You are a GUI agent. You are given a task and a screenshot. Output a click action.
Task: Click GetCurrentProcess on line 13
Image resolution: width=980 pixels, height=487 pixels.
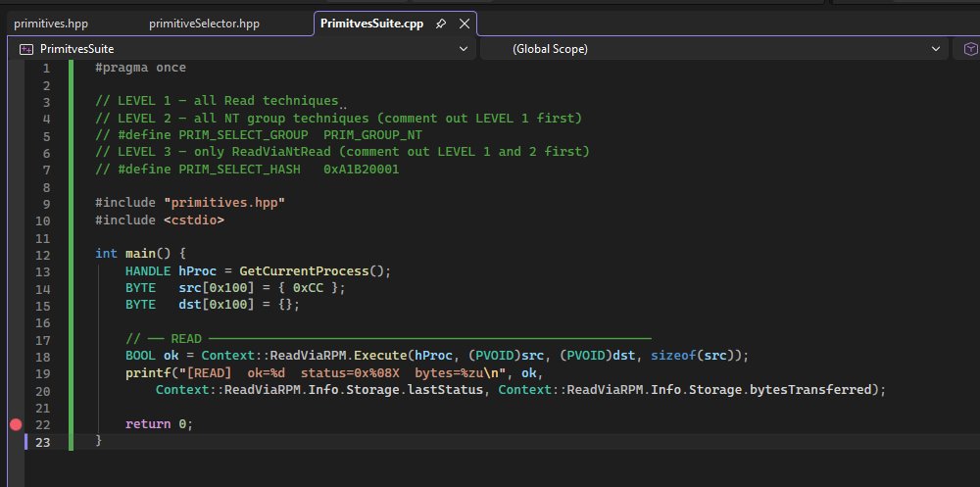304,271
